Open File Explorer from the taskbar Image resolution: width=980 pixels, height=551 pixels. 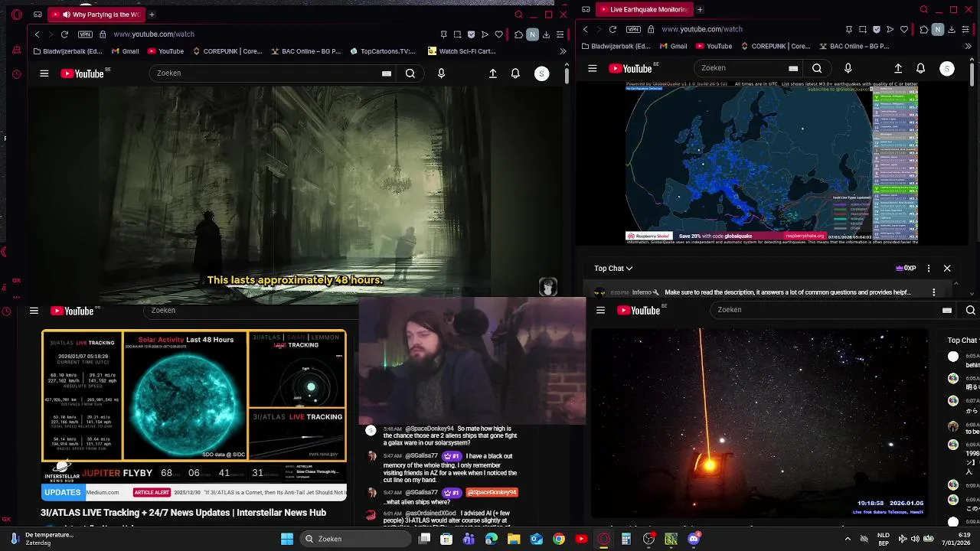tap(514, 539)
